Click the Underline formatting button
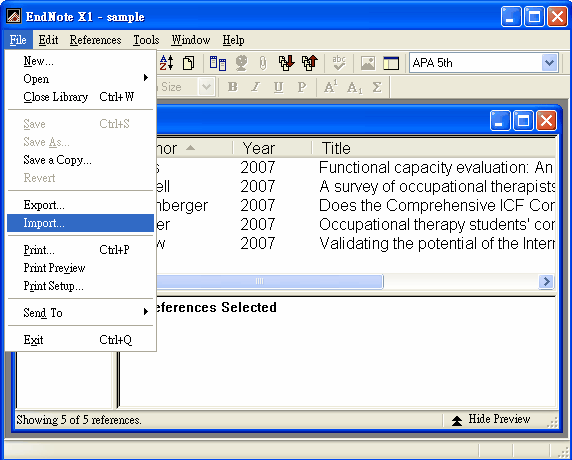This screenshot has height=460, width=572. [x=278, y=87]
